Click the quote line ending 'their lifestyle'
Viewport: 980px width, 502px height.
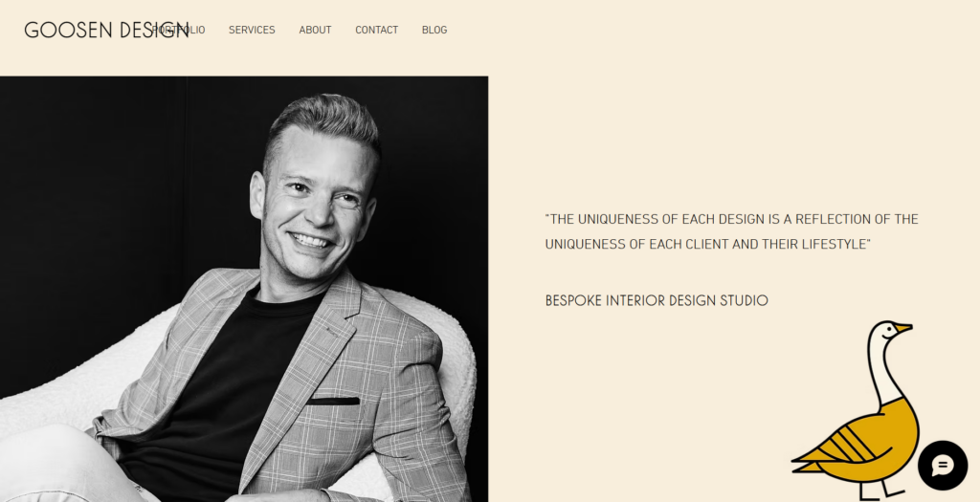[707, 244]
